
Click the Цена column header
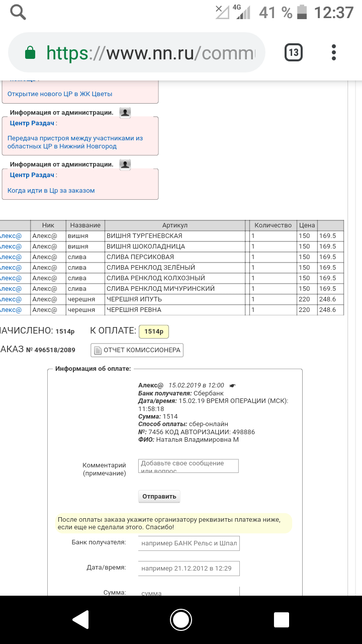click(307, 225)
